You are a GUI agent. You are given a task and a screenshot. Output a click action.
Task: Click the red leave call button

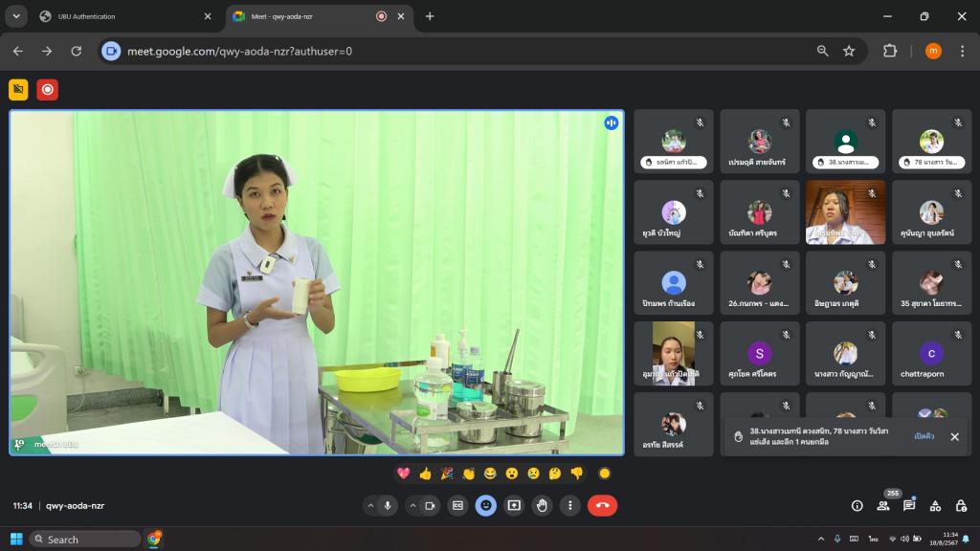[x=602, y=505]
